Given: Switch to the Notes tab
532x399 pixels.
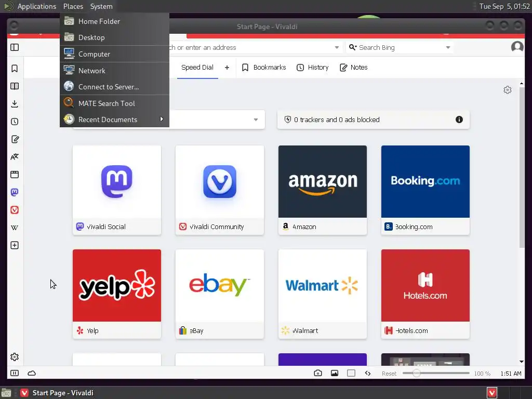Looking at the screenshot, I should [x=353, y=68].
